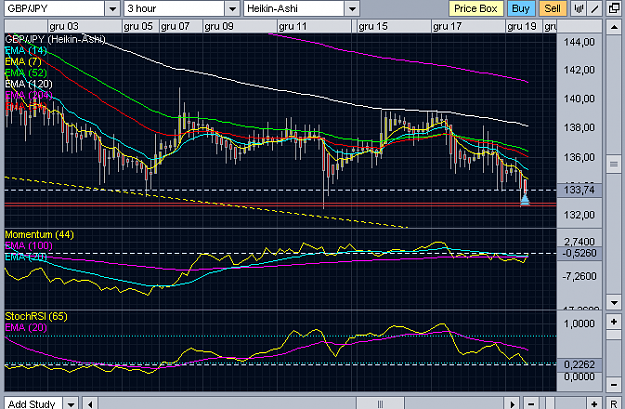Click the gru 15 date header

[x=373, y=26]
